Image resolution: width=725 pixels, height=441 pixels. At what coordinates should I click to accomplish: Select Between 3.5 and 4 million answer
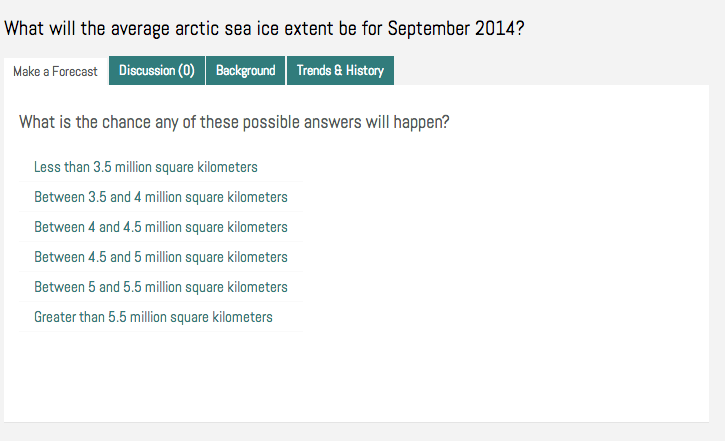161,197
